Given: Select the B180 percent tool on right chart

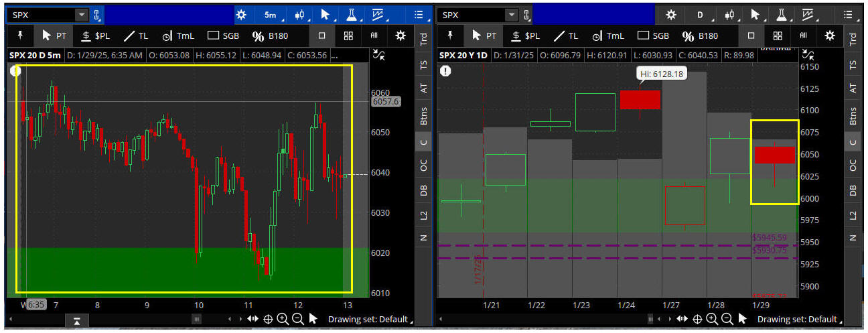Looking at the screenshot, I should tap(700, 36).
